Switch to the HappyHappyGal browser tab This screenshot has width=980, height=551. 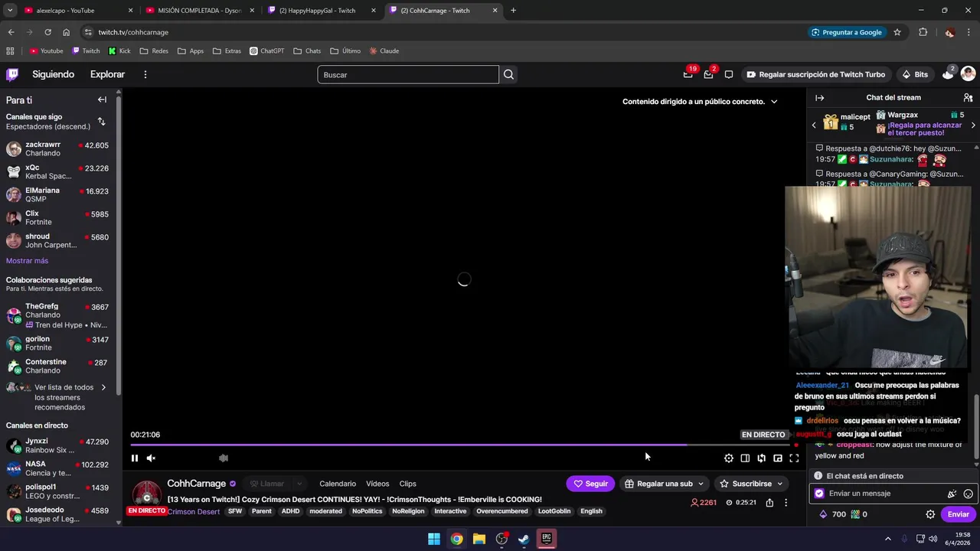pyautogui.click(x=322, y=11)
